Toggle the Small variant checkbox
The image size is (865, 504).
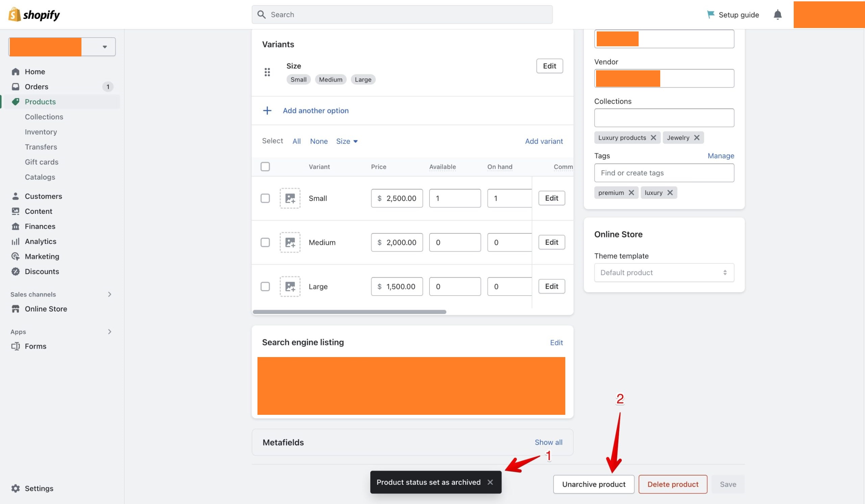coord(265,198)
